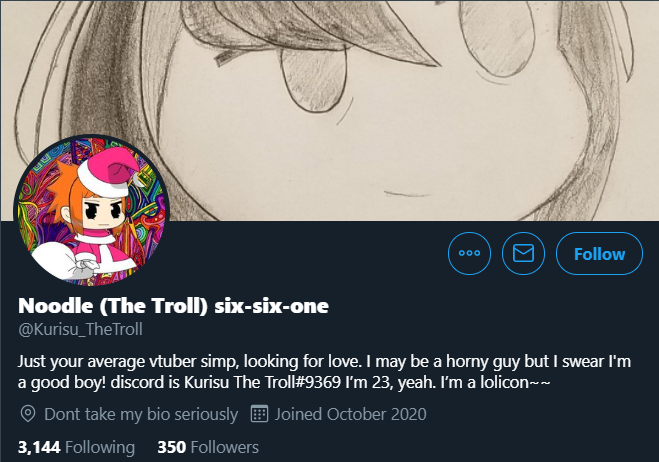Image resolution: width=659 pixels, height=462 pixels.
Task: Click the word Following beside 3,144
Action: 100,447
